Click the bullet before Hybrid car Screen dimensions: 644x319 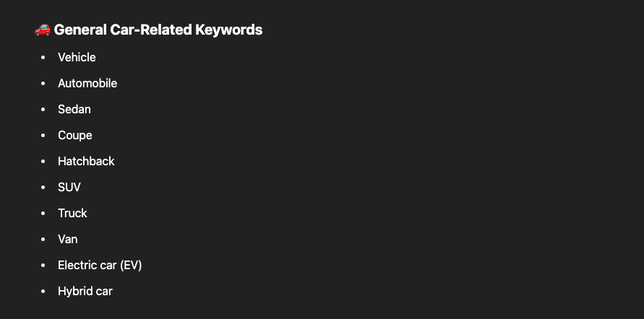coord(43,292)
